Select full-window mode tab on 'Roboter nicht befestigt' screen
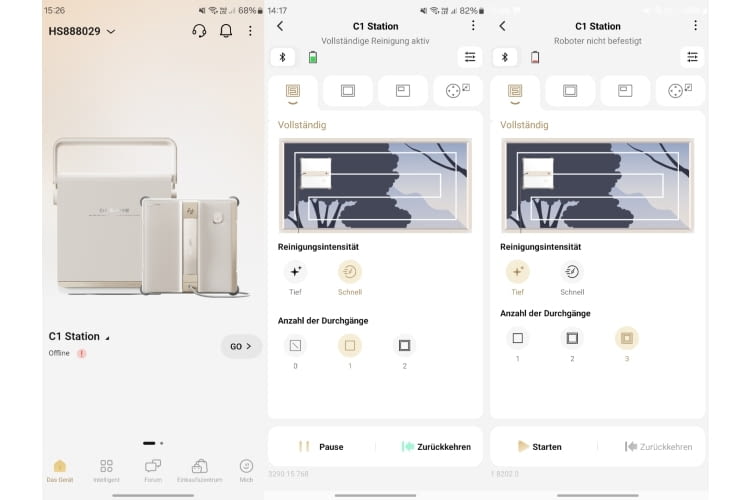The width and height of the screenshot is (750, 500). [x=515, y=91]
